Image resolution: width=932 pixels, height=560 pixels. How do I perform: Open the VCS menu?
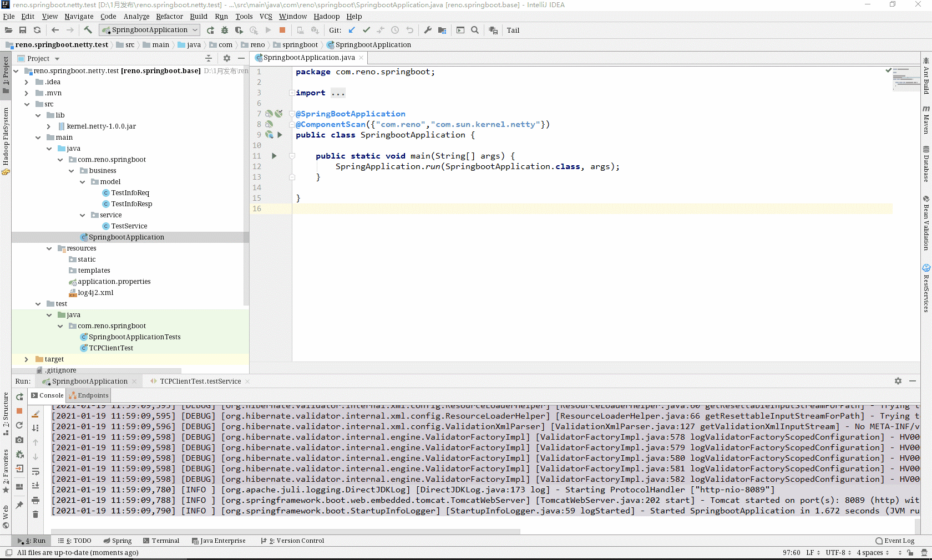pyautogui.click(x=266, y=16)
